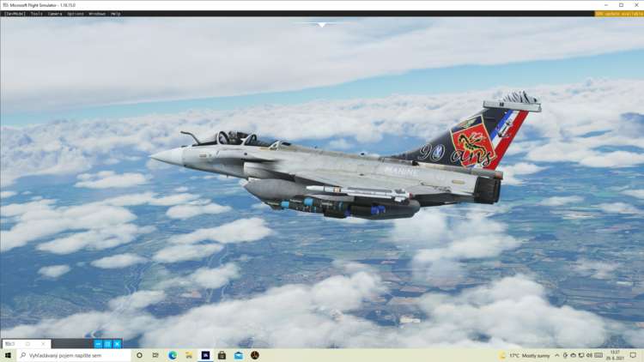Viewport: 644px width, 362px height.
Task: Open Cortana from the taskbar
Action: pyautogui.click(x=139, y=355)
